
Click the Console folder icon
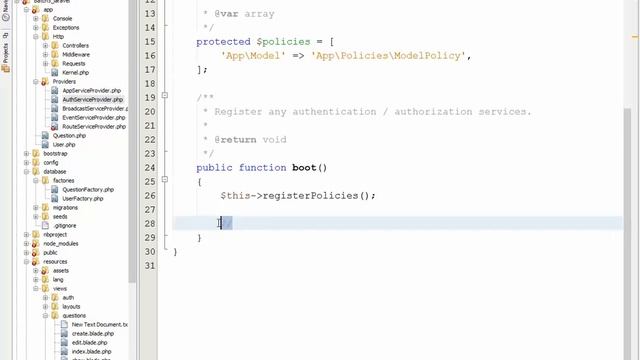click(45, 18)
